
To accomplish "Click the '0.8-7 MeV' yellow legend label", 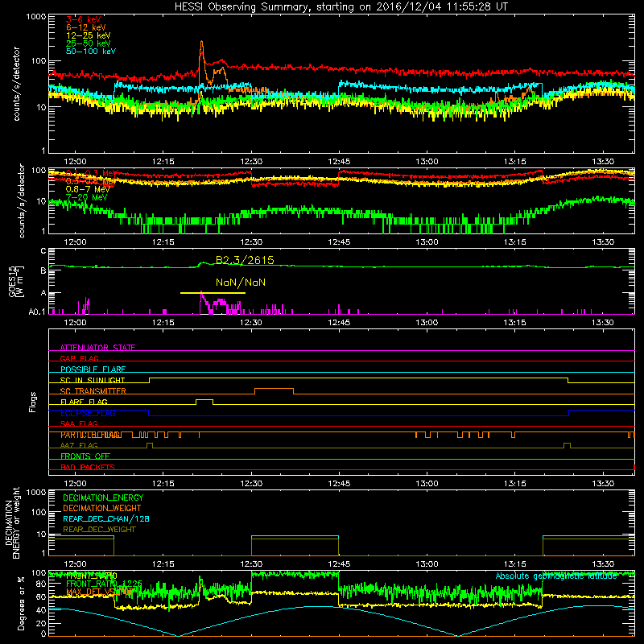I will tap(88, 189).
